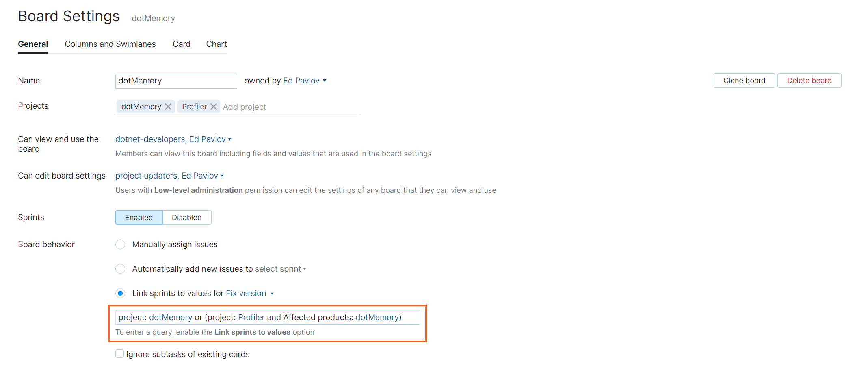Click the Delete board button

pyautogui.click(x=809, y=80)
